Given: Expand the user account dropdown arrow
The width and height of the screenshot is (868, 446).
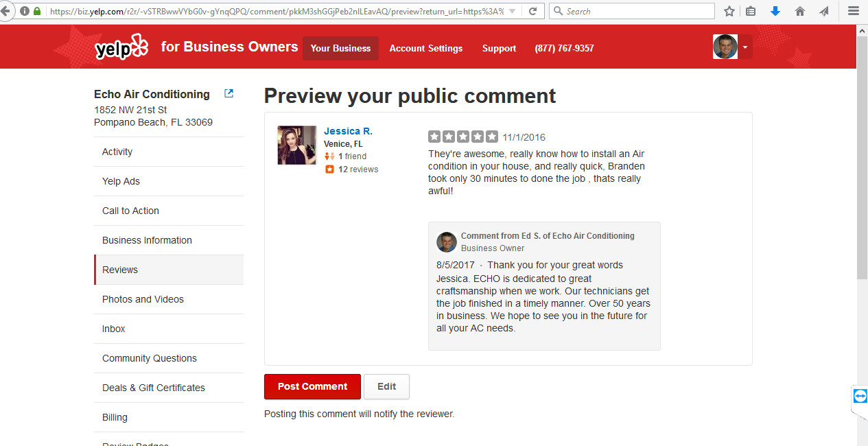Looking at the screenshot, I should (x=745, y=47).
